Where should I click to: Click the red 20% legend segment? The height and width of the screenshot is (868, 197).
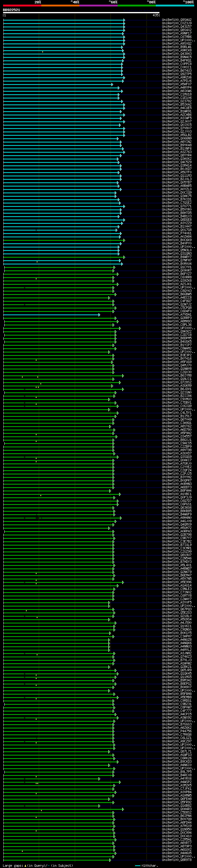coord(22,6)
